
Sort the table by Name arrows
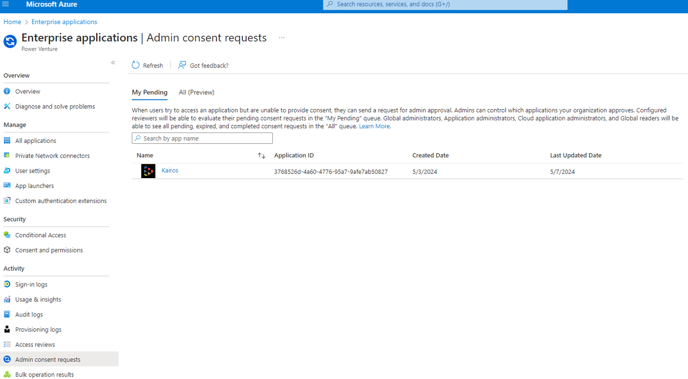262,155
